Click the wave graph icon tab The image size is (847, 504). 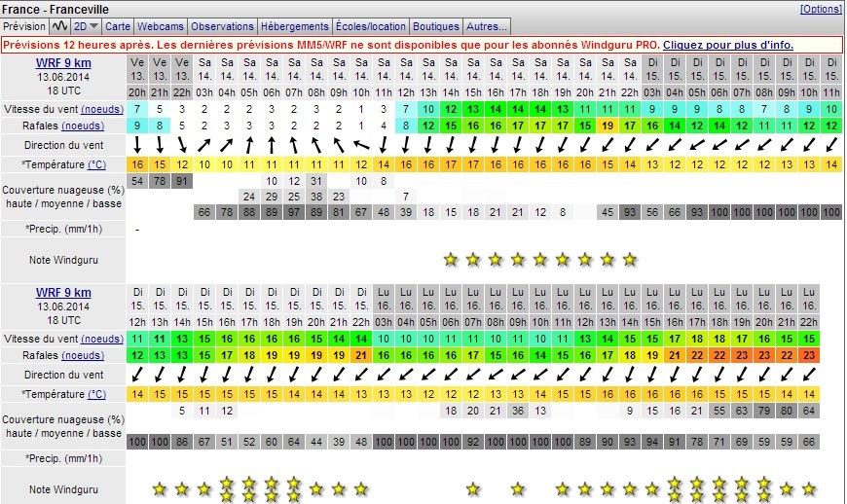[60, 26]
